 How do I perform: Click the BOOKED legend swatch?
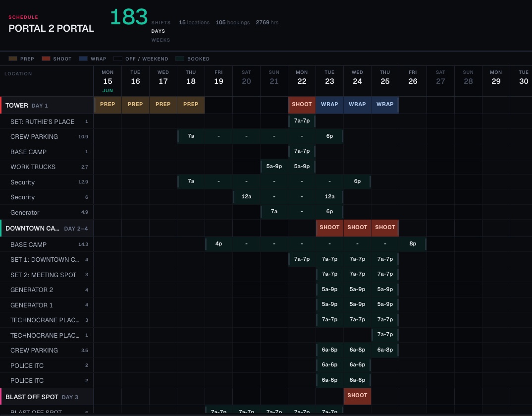click(180, 59)
